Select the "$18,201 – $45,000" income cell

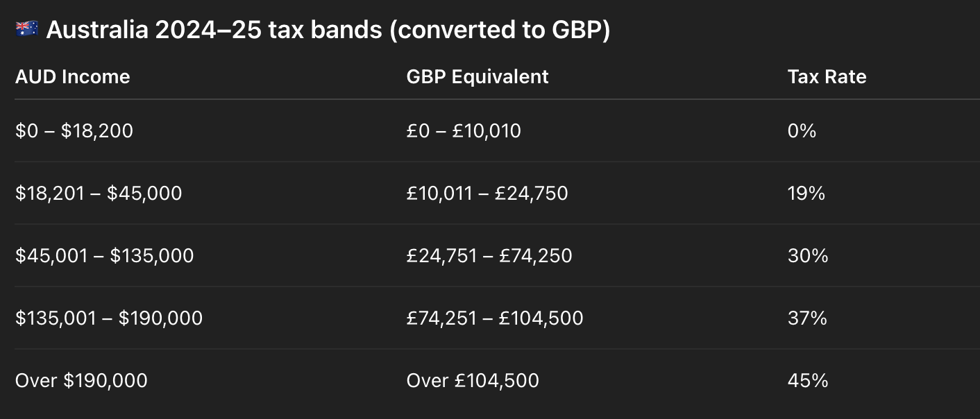[99, 193]
